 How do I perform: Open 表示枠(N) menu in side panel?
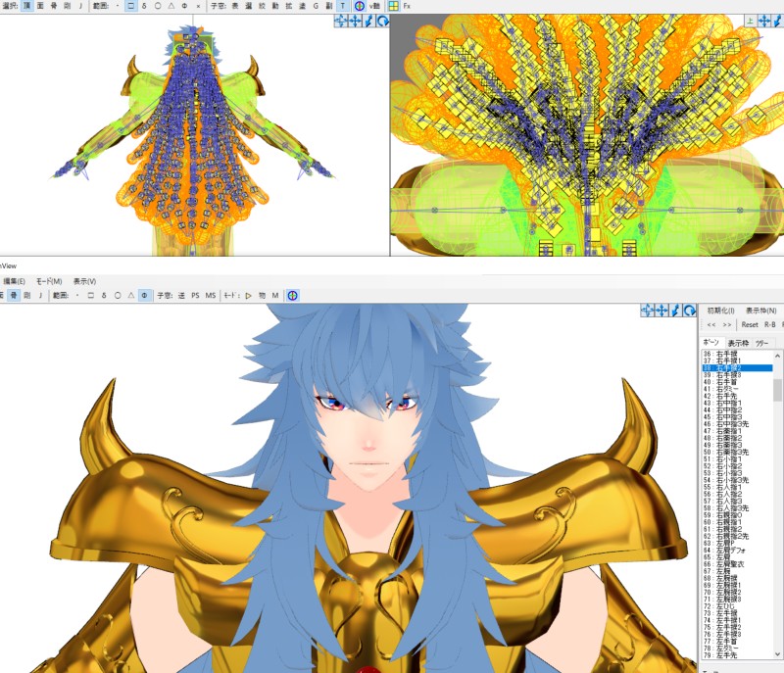(x=761, y=311)
